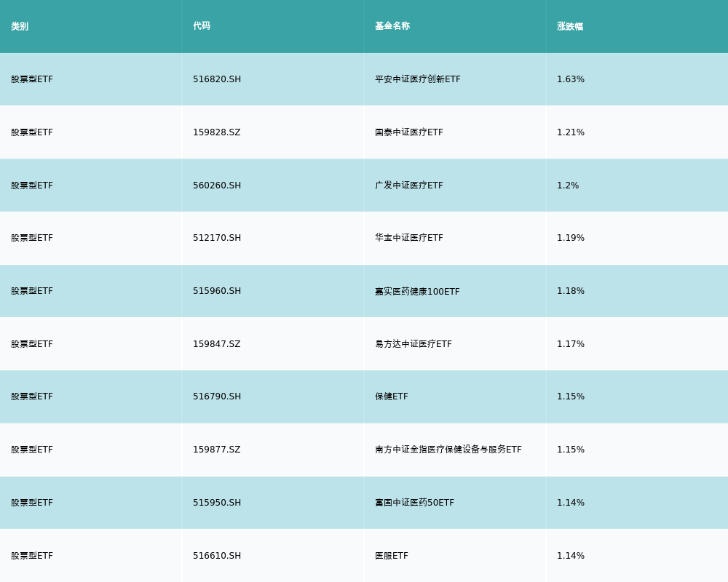Select fund name 广发中证医疗ETF
The width and height of the screenshot is (728, 582).
[x=409, y=186]
